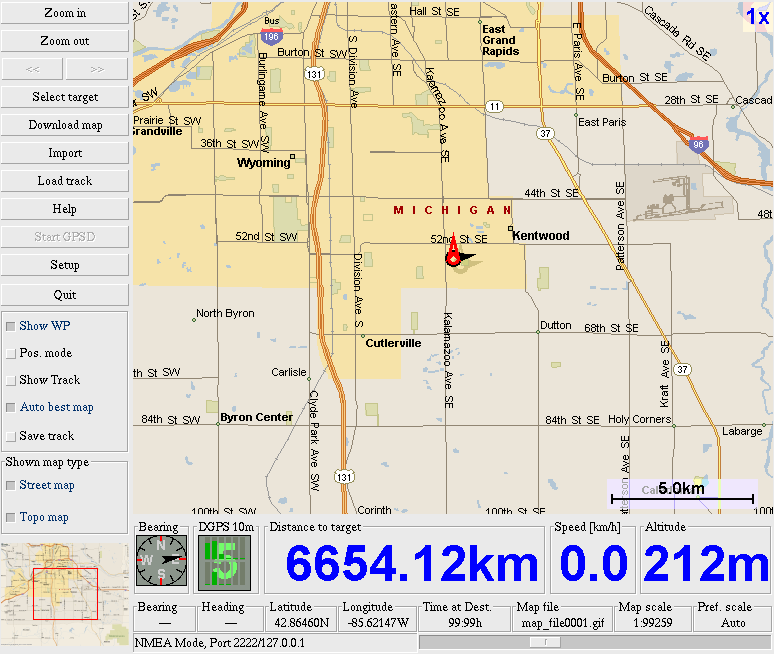Enable the Save track checkbox
Viewport: 774px width, 654px height.
(x=10, y=436)
